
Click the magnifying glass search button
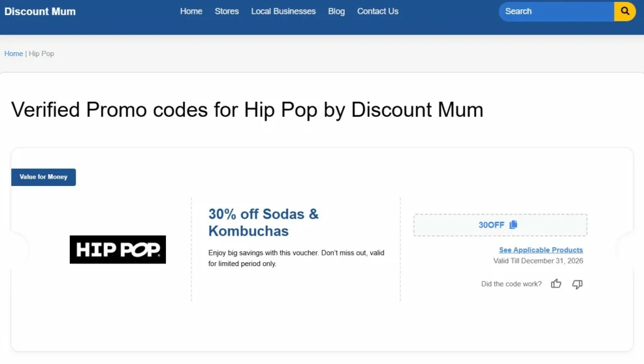pyautogui.click(x=625, y=11)
